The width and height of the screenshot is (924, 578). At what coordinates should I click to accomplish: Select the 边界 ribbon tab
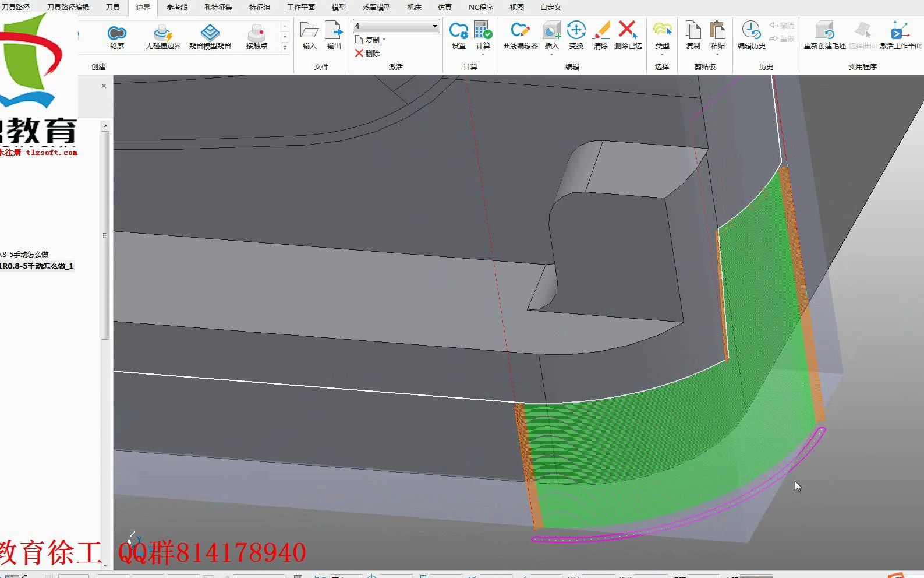coord(143,8)
